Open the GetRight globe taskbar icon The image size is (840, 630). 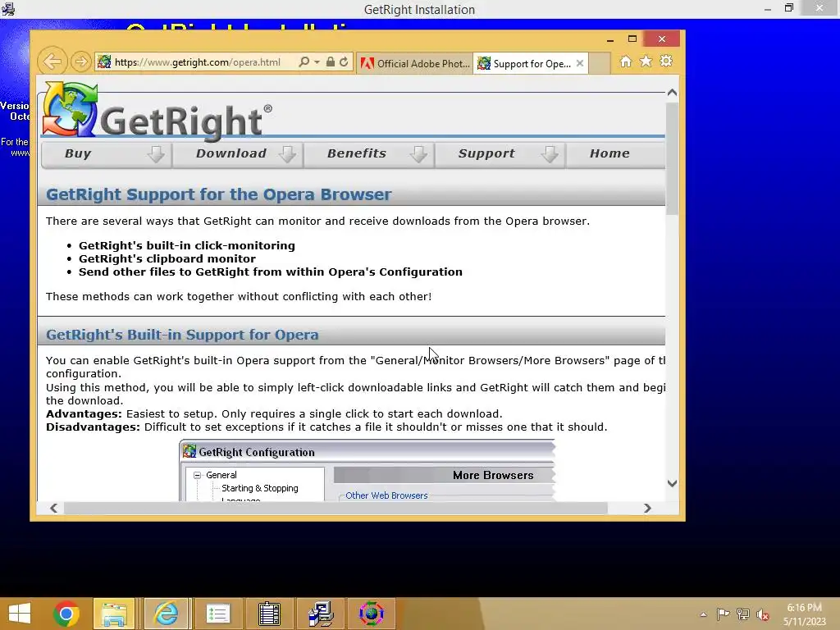[372, 614]
